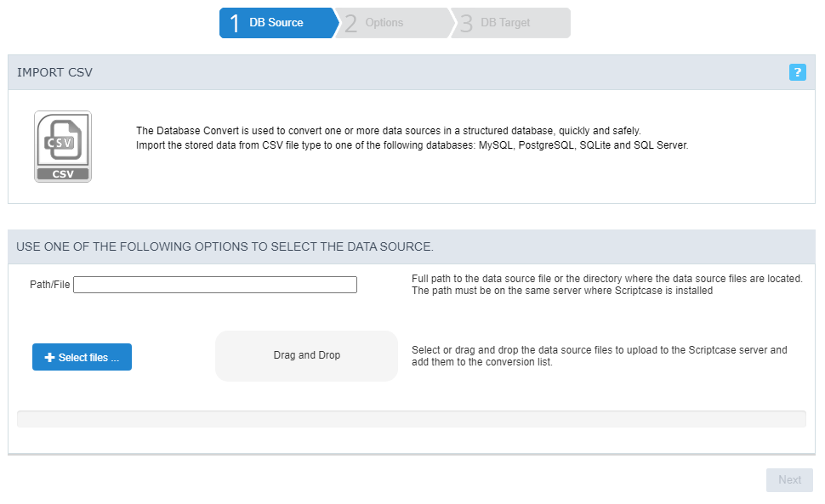Click the Next button

[x=789, y=480]
